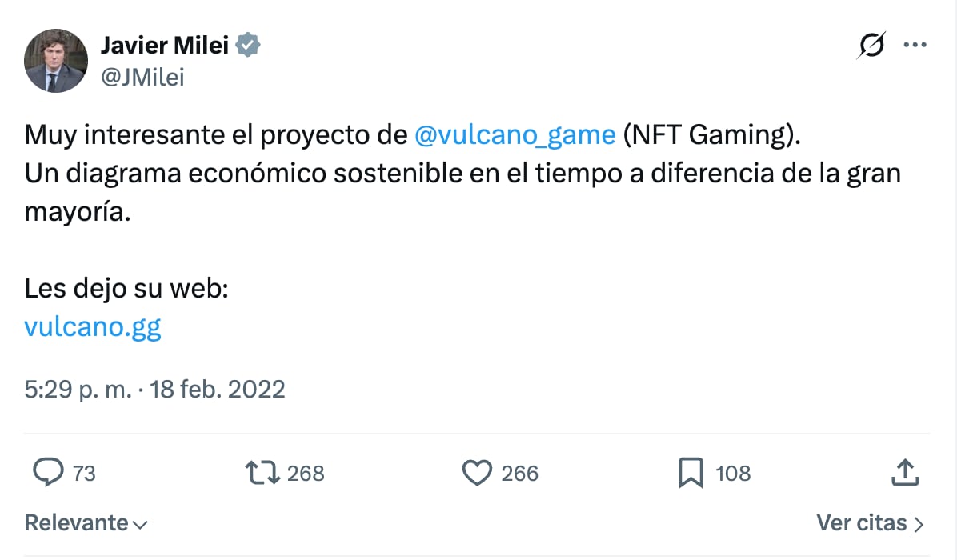
Task: Share the tweet via the share icon
Action: coord(905,473)
